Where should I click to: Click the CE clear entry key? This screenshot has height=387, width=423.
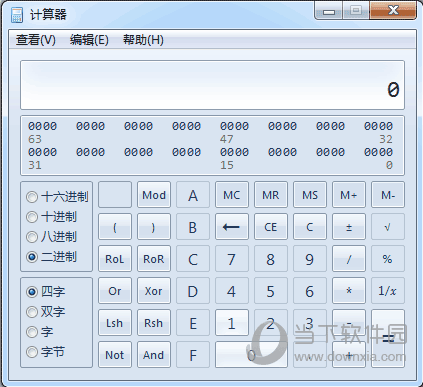(x=271, y=227)
